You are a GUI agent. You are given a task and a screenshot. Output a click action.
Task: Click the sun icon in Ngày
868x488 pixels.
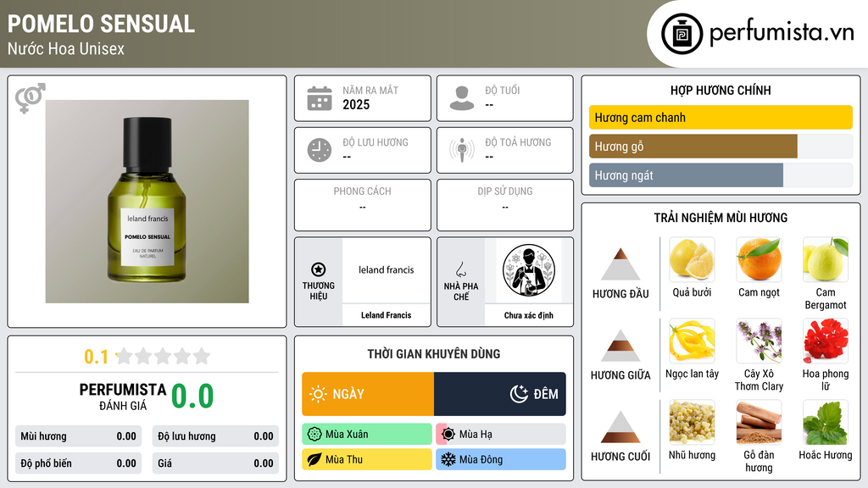318,394
